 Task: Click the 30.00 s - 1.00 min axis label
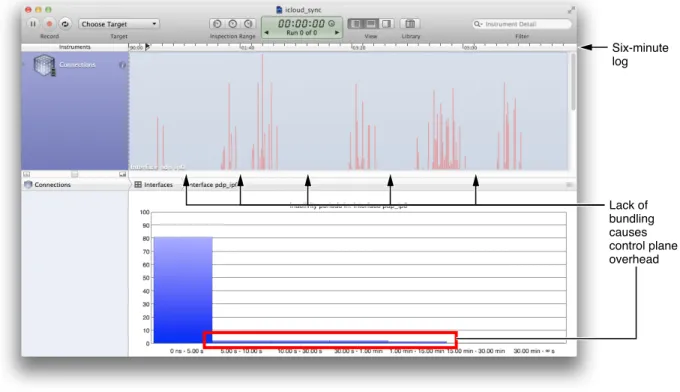coord(358,351)
